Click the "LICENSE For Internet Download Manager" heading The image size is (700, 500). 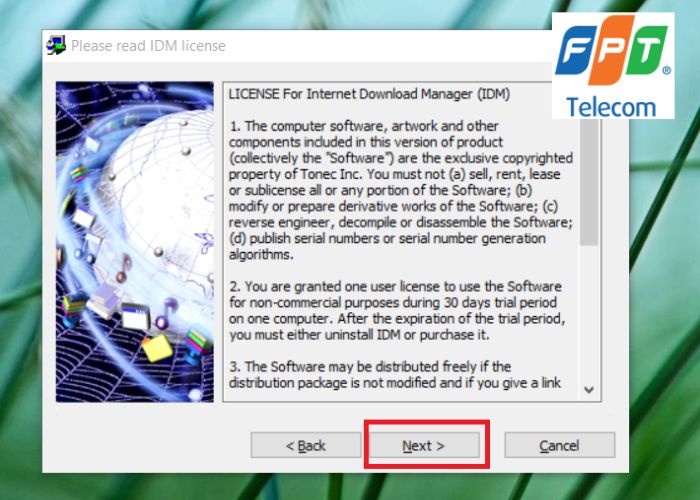pyautogui.click(x=369, y=94)
